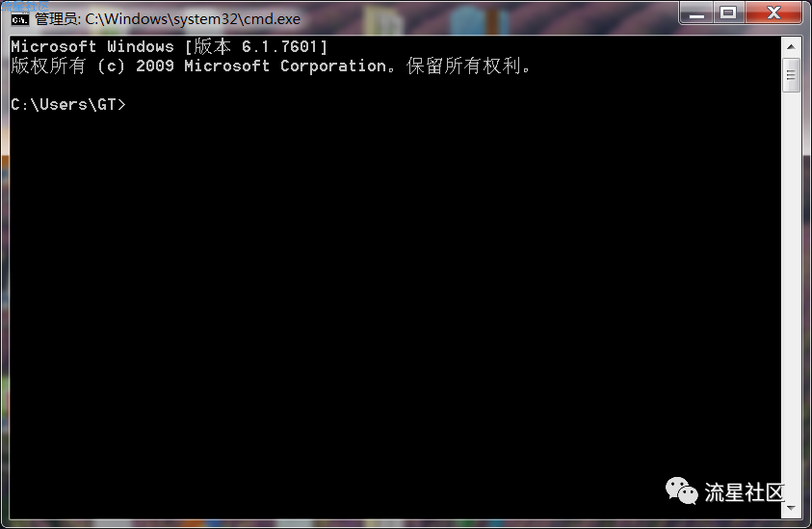
Task: Click the 保留所有权利 text
Action: tap(463, 66)
